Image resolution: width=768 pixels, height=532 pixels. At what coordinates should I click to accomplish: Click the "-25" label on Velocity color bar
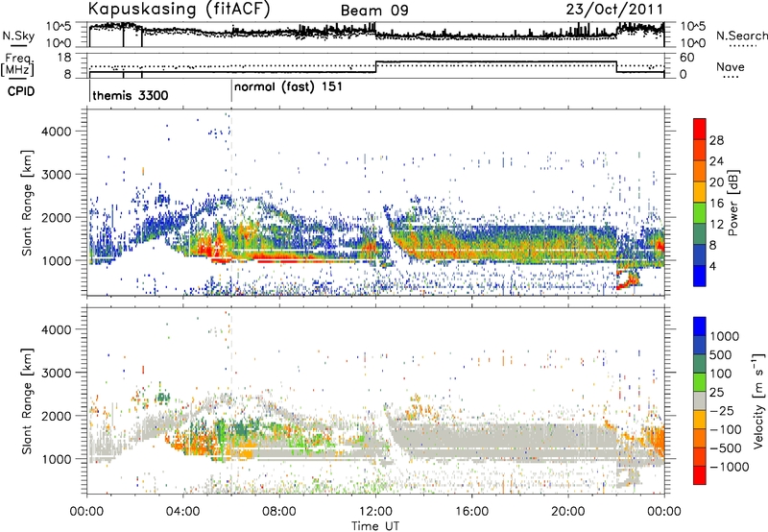pyautogui.click(x=720, y=411)
